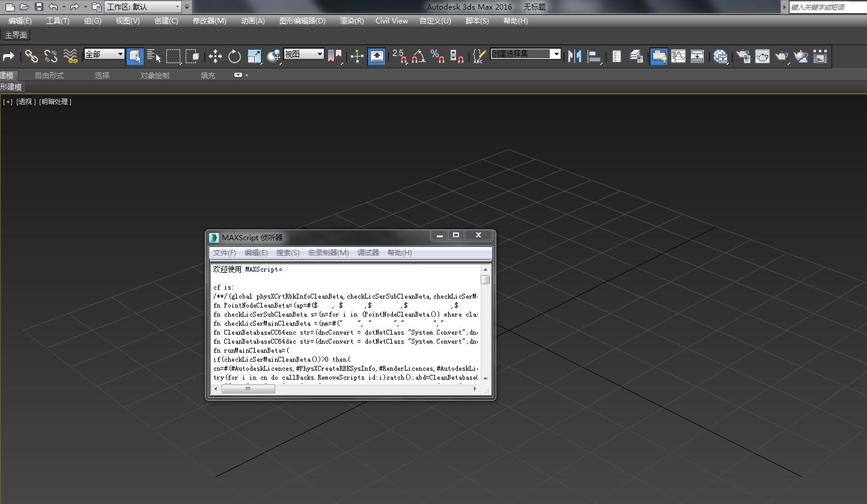
Task: Click New Scene icon in title bar
Action: point(10,7)
